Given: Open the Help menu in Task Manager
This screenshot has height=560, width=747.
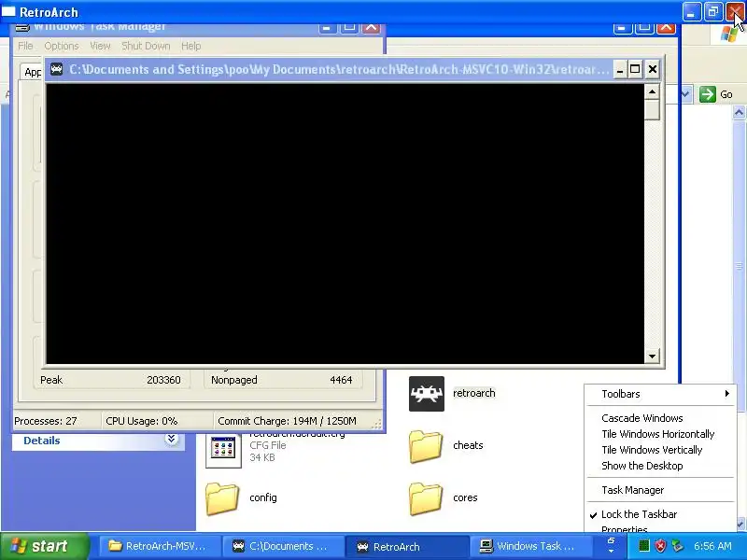Looking at the screenshot, I should coord(191,46).
